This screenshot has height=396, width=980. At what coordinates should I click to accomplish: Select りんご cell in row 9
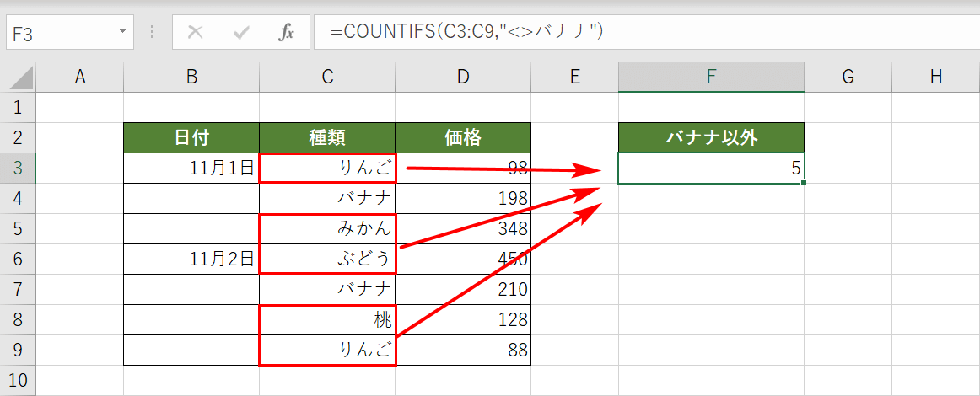point(327,350)
